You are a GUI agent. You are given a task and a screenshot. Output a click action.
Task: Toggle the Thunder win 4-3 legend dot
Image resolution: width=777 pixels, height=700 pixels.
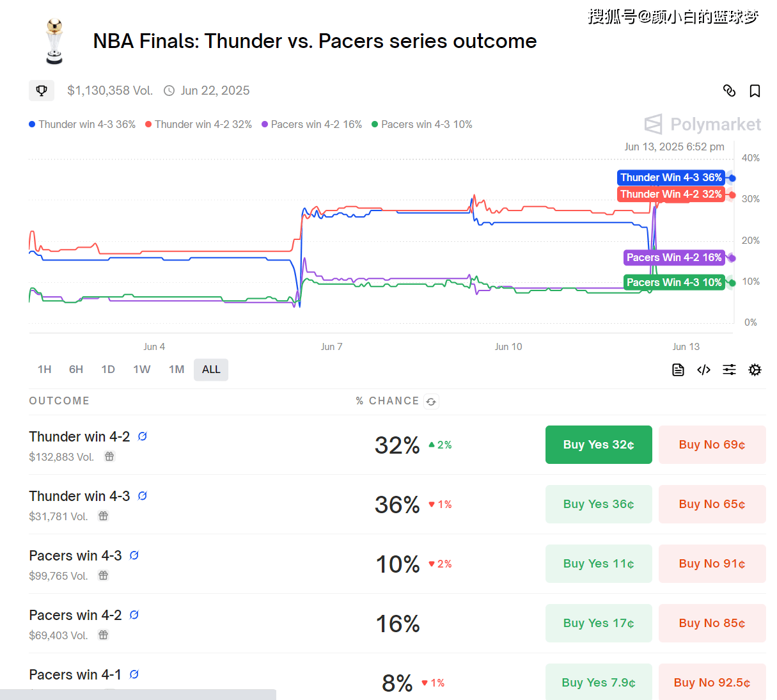(32, 125)
